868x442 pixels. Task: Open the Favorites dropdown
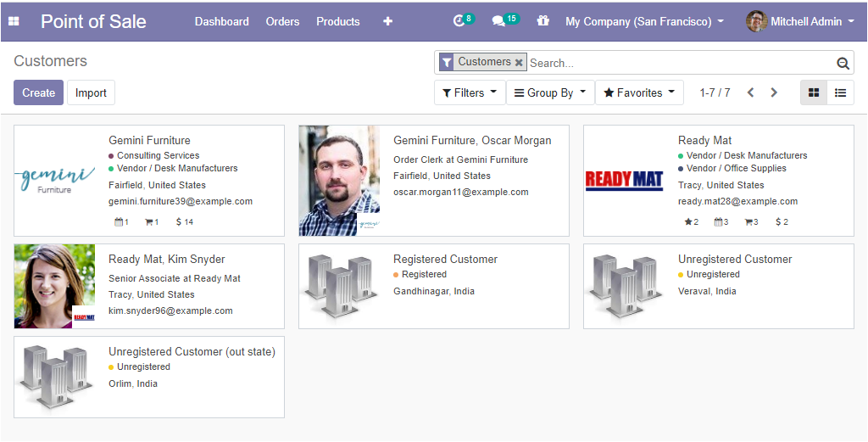pyautogui.click(x=639, y=92)
